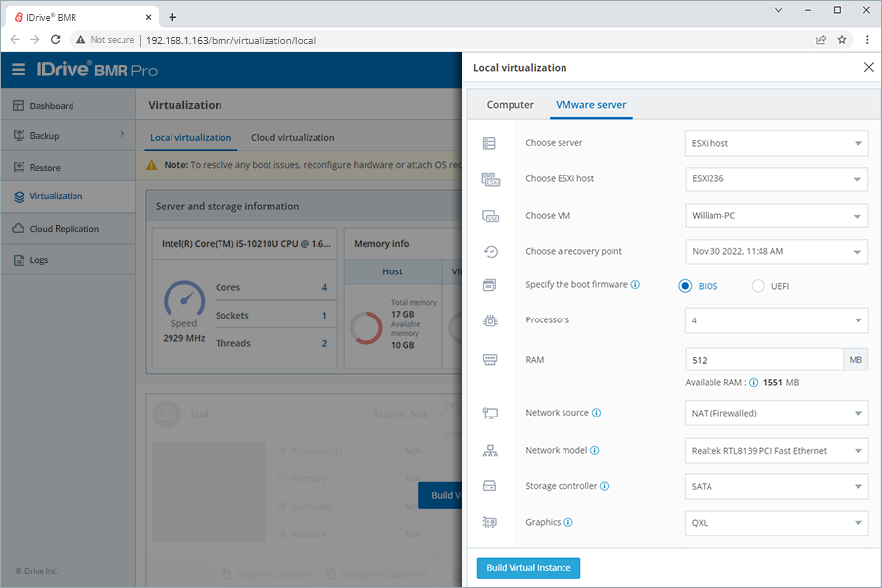The height and width of the screenshot is (588, 882).
Task: Click the RAM memory icon
Action: (x=490, y=360)
